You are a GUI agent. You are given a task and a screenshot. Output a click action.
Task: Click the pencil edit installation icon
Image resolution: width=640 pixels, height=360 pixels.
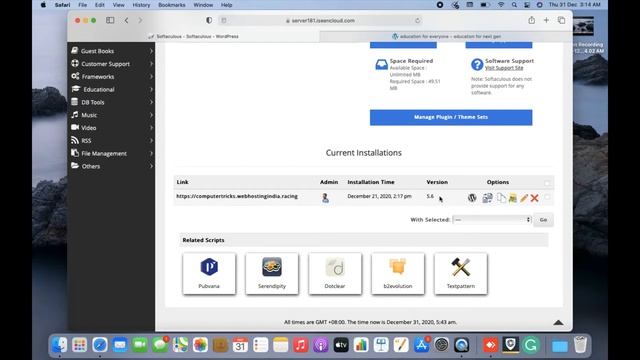(524, 198)
